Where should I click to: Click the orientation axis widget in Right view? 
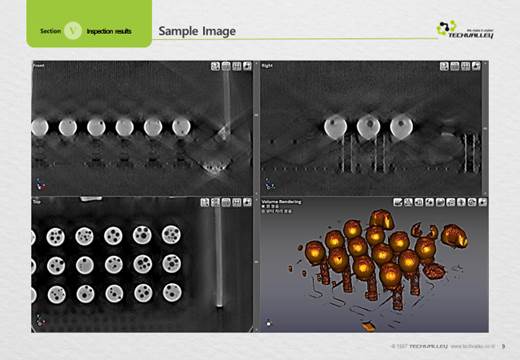tap(270, 184)
